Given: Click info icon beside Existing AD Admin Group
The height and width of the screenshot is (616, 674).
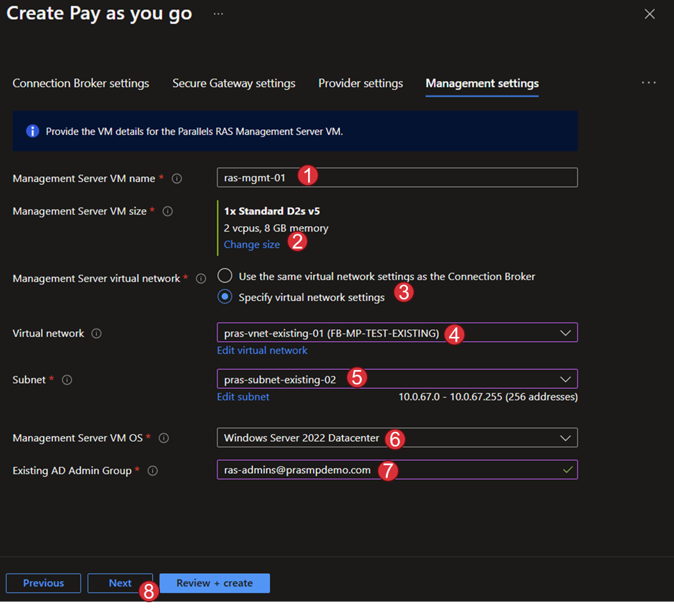Looking at the screenshot, I should (153, 471).
